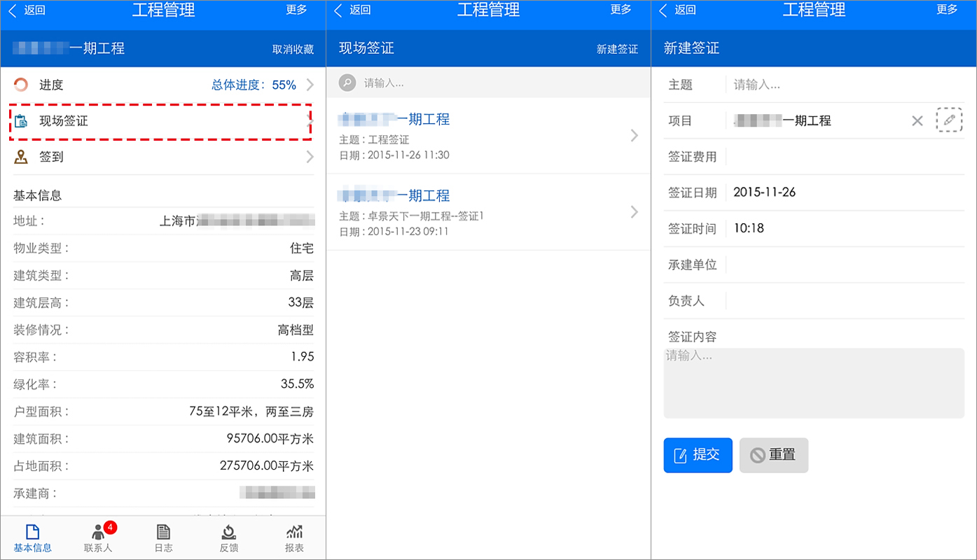Change 签证时间 value 10:18
The image size is (977, 560).
749,228
